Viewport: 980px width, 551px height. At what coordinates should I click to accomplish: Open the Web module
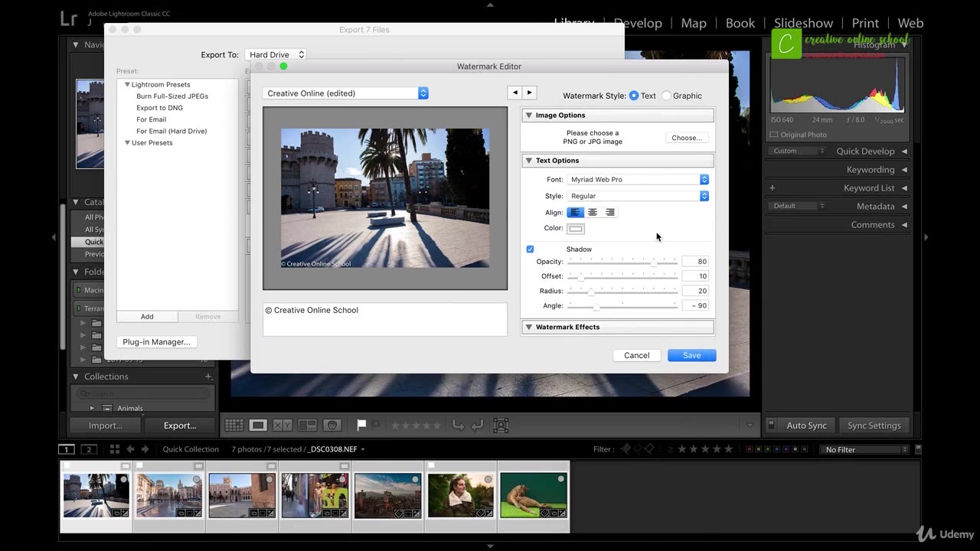pyautogui.click(x=910, y=23)
